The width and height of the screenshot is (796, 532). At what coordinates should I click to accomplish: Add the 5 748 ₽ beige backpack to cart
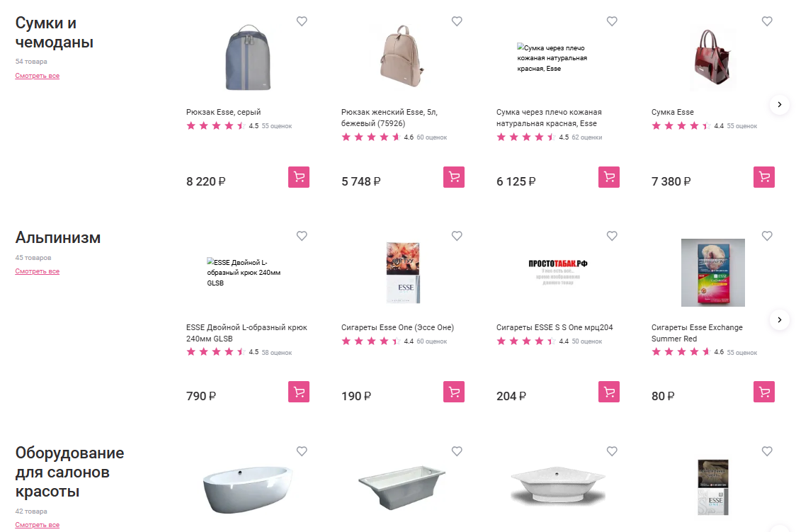click(454, 177)
